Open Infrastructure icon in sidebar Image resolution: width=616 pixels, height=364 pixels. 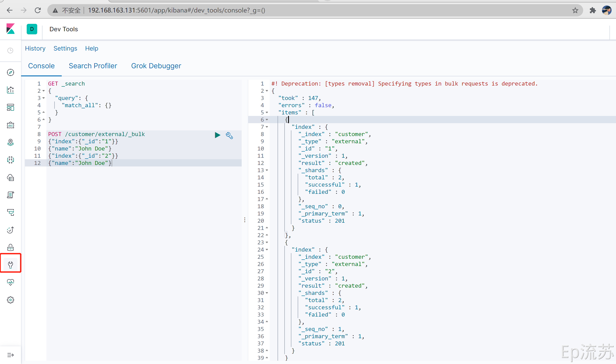click(10, 178)
